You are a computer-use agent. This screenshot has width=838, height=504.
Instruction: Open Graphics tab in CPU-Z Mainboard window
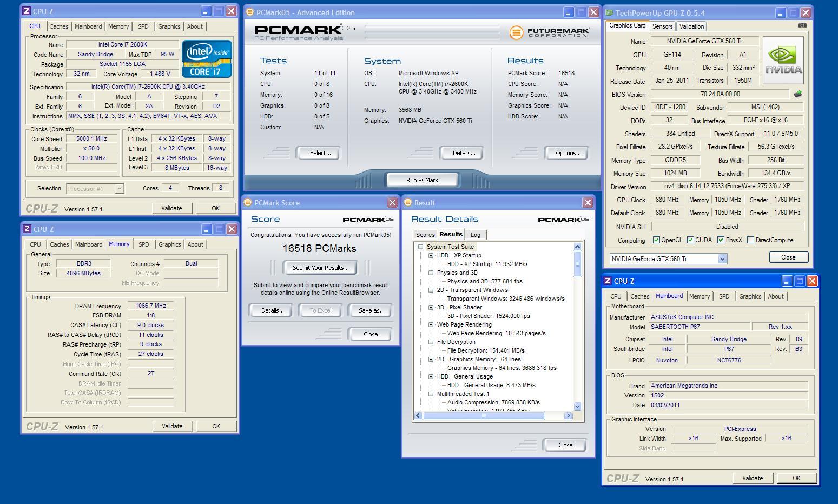coord(750,296)
